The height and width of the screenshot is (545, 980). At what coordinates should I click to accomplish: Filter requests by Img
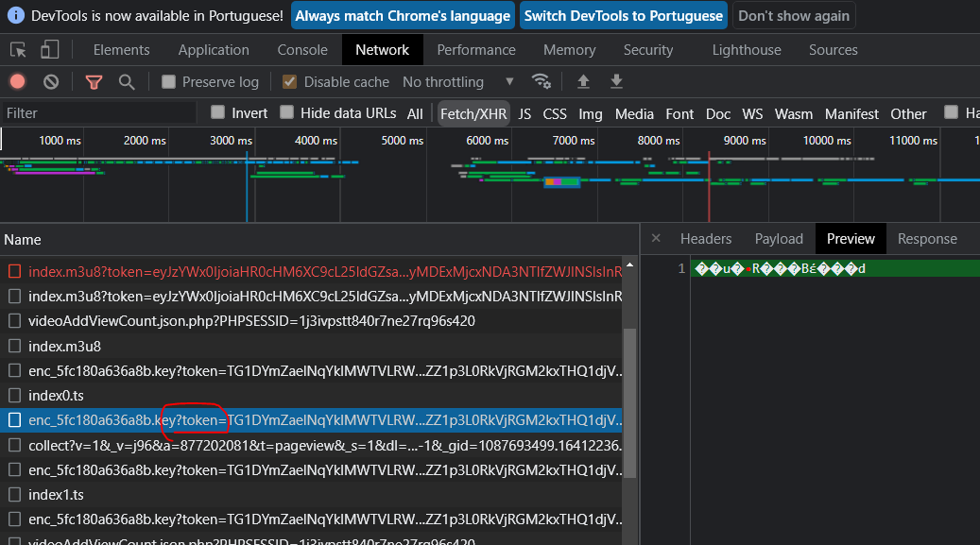click(x=590, y=113)
